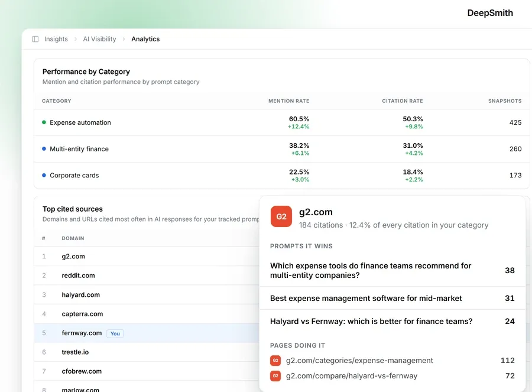Open the halyard.com domain row
Image resolution: width=532 pixels, height=392 pixels.
pos(147,294)
